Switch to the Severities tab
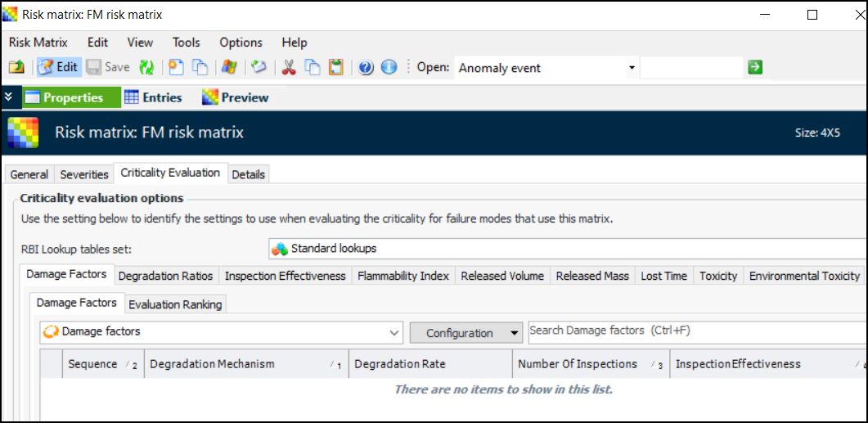 [x=84, y=174]
